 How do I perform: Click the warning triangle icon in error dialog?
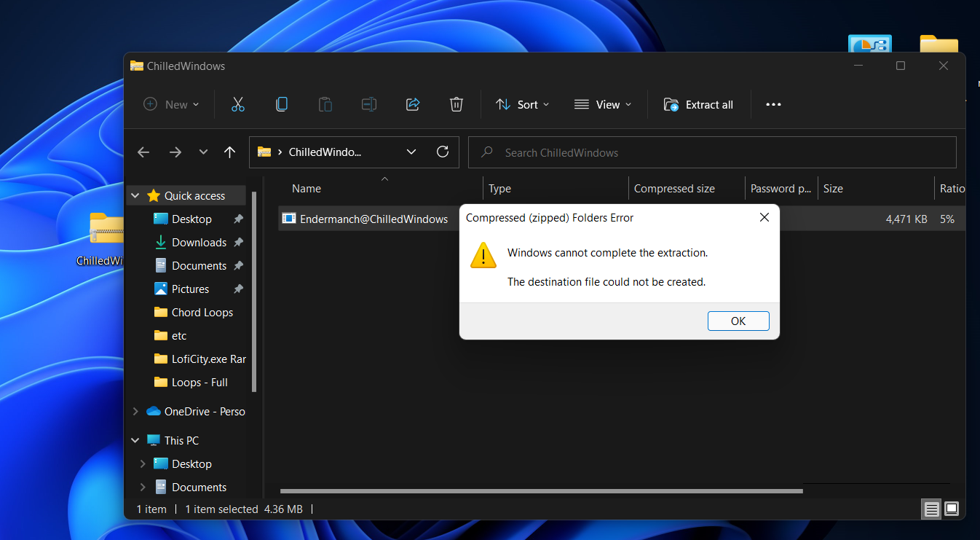pyautogui.click(x=483, y=255)
